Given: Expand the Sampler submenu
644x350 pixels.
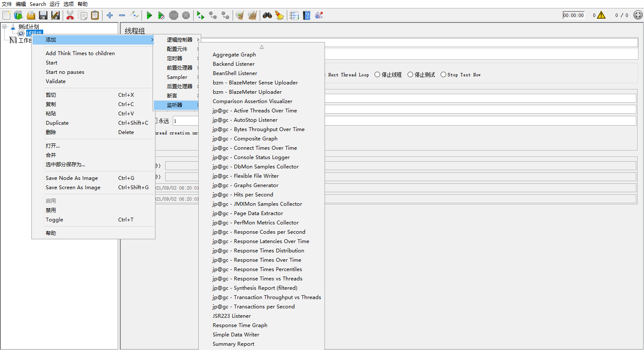Looking at the screenshot, I should coord(177,77).
